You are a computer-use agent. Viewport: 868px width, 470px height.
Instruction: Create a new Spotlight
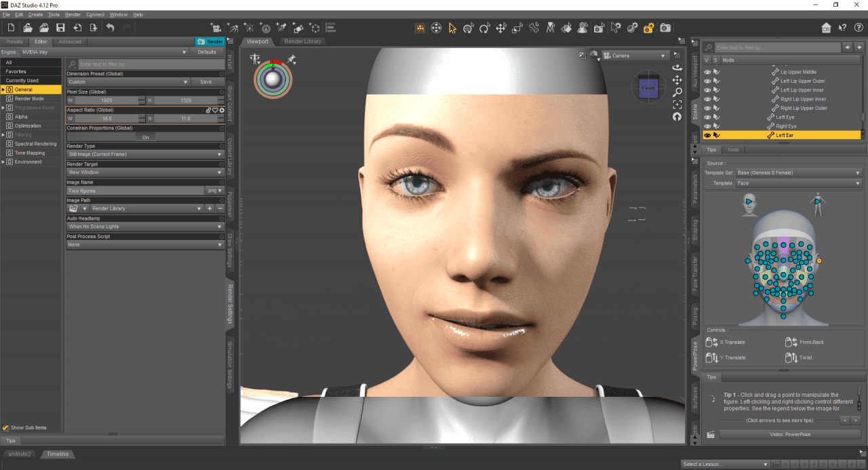(281, 28)
